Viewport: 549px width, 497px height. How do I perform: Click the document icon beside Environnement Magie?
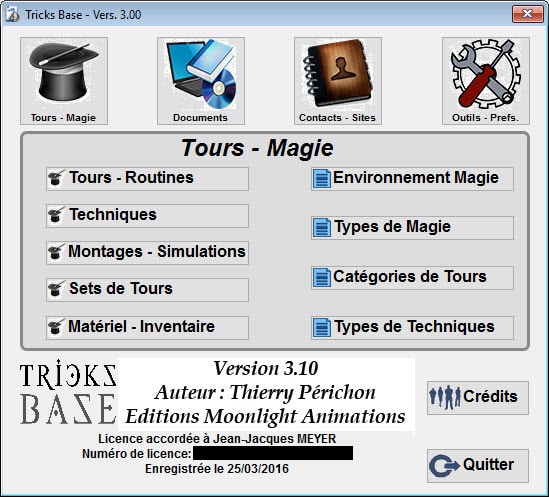click(321, 179)
